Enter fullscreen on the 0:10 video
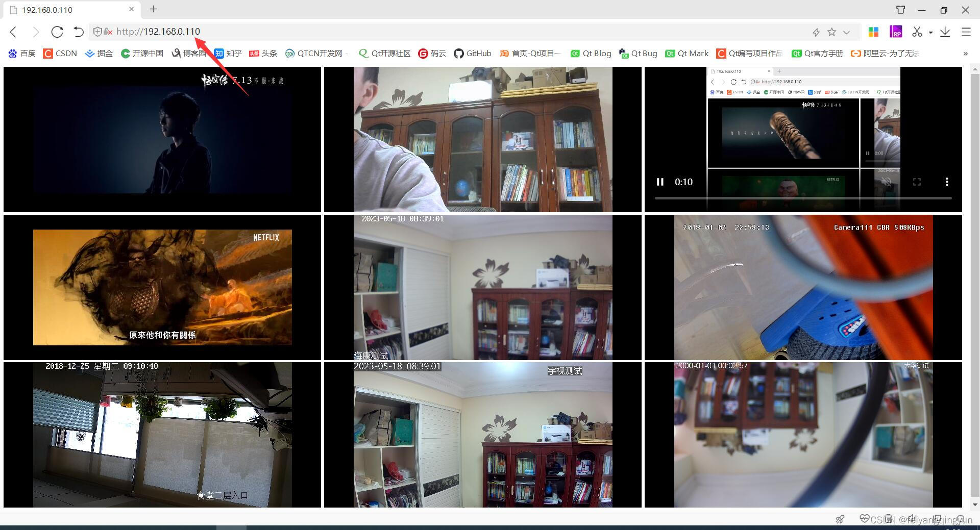This screenshot has height=530, width=980. (x=917, y=182)
